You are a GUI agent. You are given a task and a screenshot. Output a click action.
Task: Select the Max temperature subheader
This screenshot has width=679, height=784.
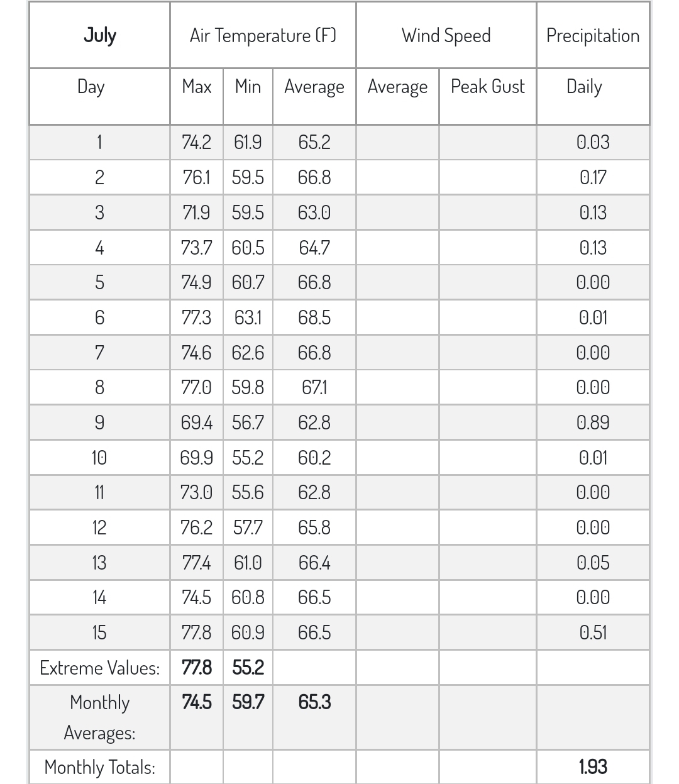coord(196,86)
